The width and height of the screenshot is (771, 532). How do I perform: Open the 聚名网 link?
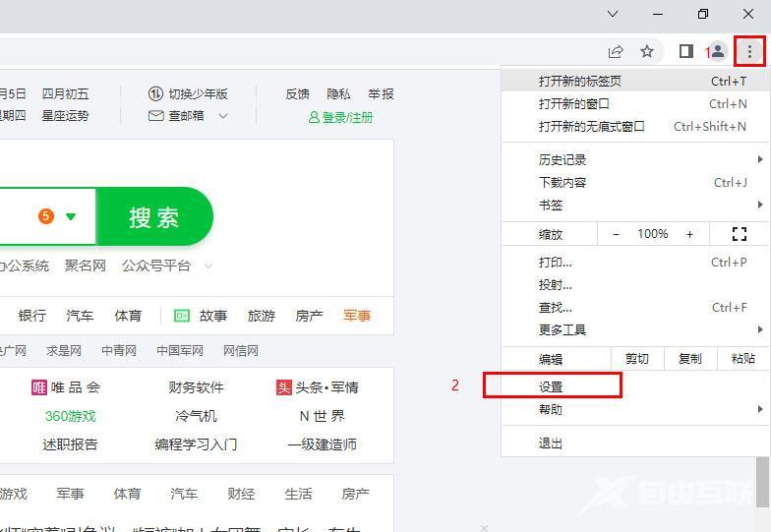tap(85, 266)
